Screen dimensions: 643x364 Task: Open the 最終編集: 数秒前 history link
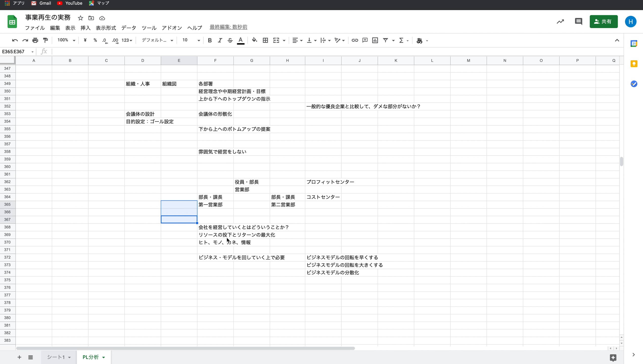tap(228, 27)
